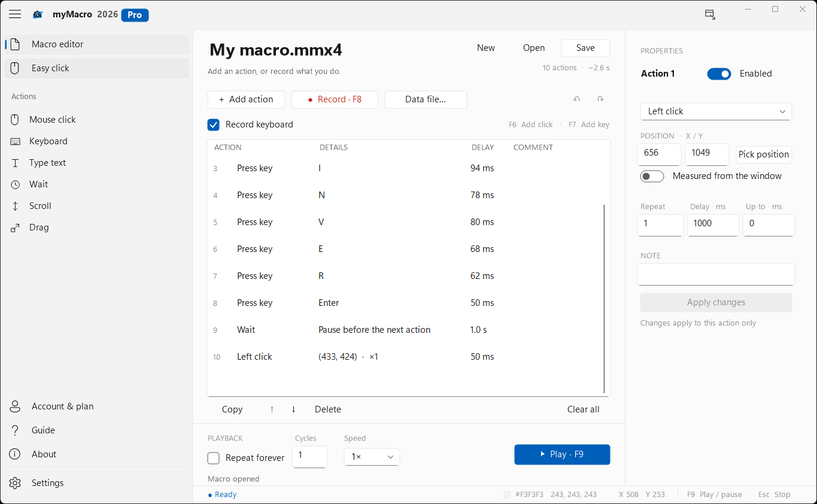Click the Pick position button
The image size is (817, 504).
(764, 154)
